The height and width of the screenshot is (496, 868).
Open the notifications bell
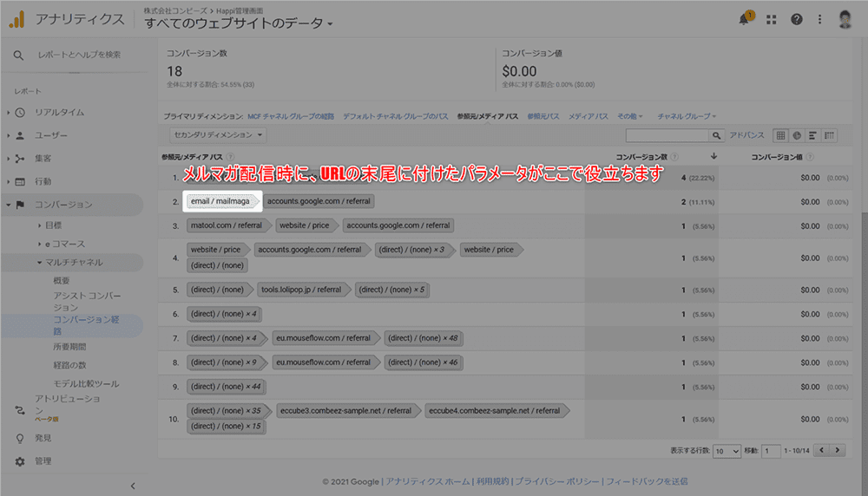pyautogui.click(x=745, y=19)
